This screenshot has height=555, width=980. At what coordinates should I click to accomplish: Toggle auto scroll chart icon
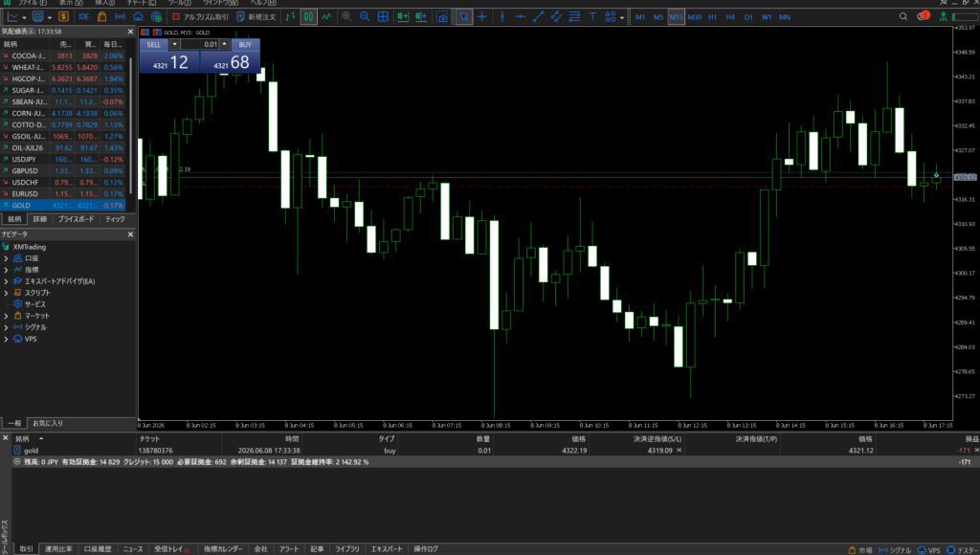tap(403, 17)
